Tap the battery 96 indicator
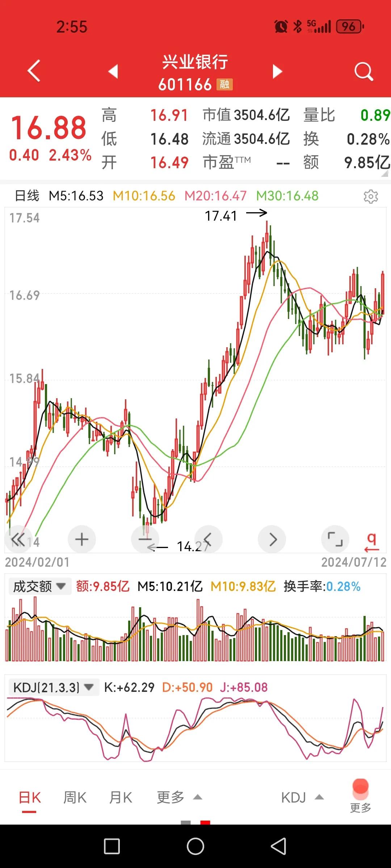Viewport: 391px width, 868px height. pos(350,26)
